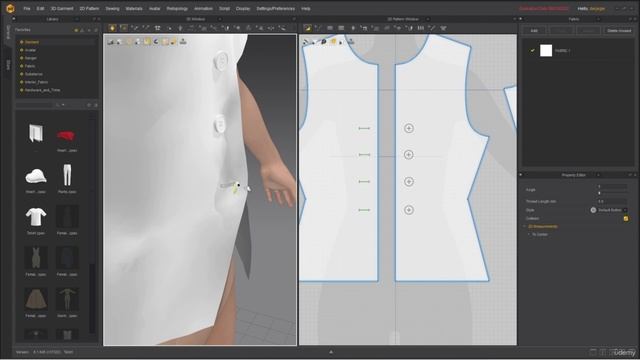Open the File menu

point(27,9)
